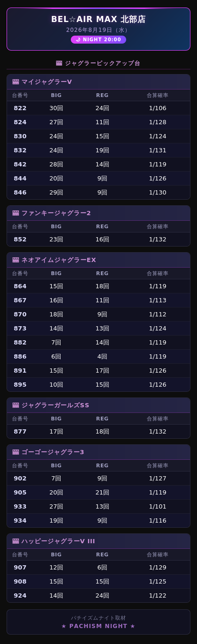
Task: Click the BIG column header under ネオアイムジャグラーEX
Action: (56, 273)
